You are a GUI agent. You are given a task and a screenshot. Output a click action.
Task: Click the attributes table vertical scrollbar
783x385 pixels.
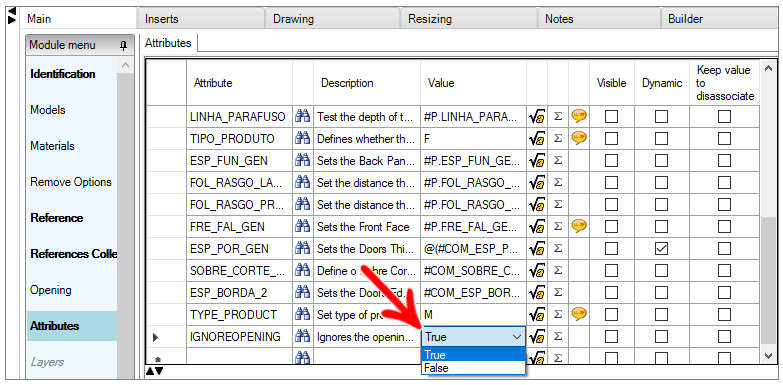pos(769,211)
